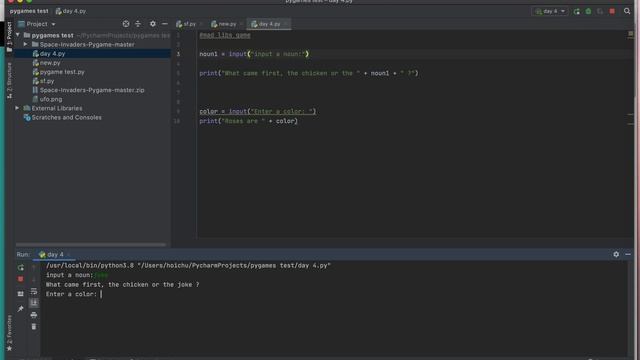
Task: Run the day 4 configuration from top toolbar
Action: tap(576, 11)
